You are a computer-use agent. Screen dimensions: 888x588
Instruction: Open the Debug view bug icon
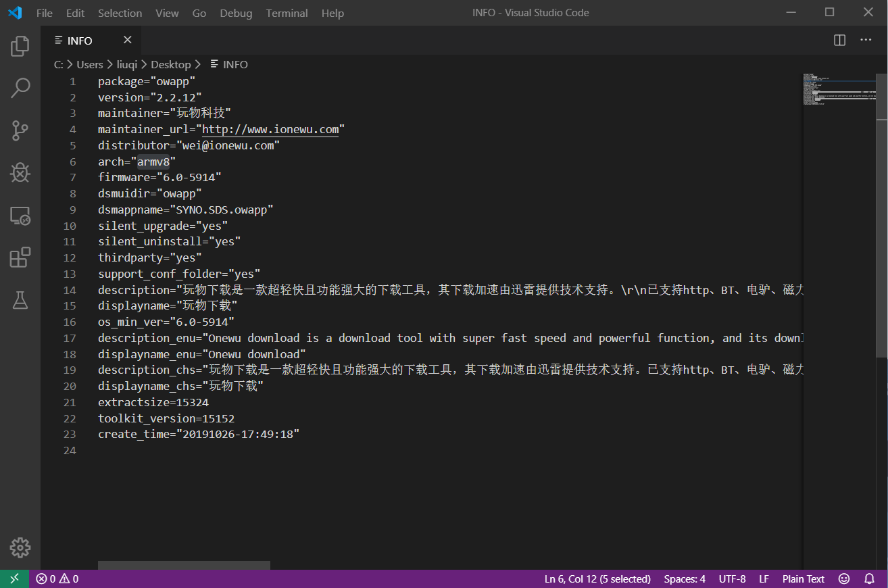(x=20, y=173)
